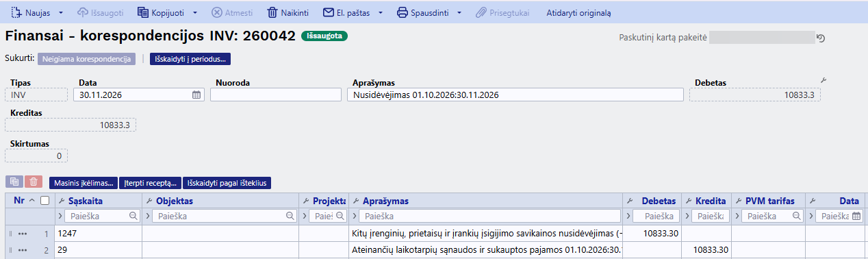
Task: Click the account cell 29
Action: [98, 250]
